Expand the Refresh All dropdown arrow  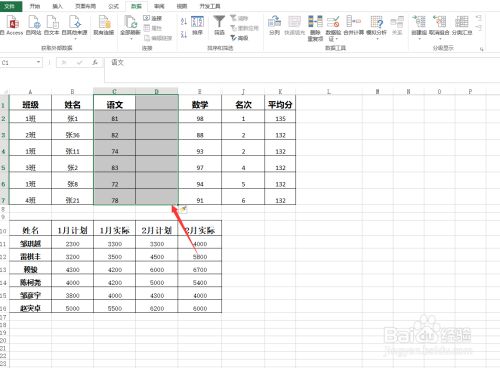pos(130,39)
